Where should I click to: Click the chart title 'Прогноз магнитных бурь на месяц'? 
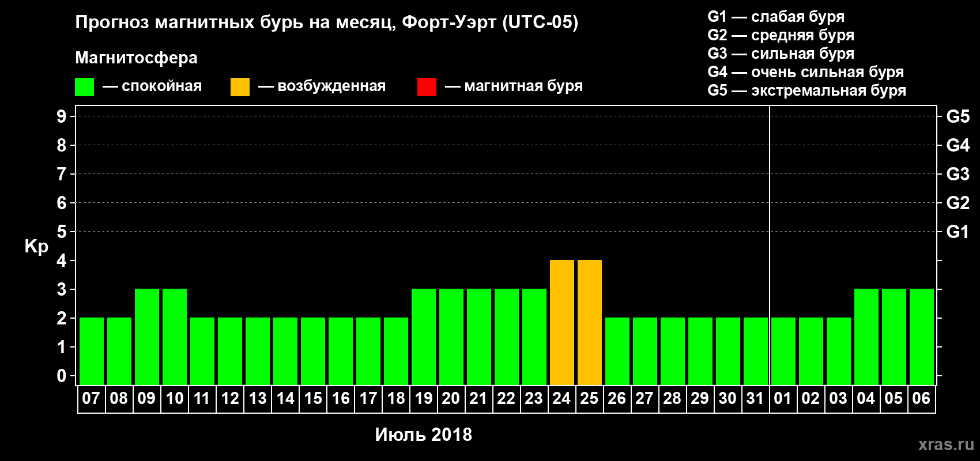click(x=235, y=22)
